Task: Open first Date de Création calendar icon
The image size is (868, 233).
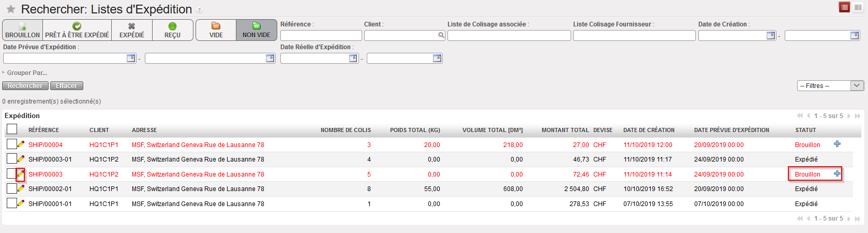Action: pyautogui.click(x=770, y=35)
